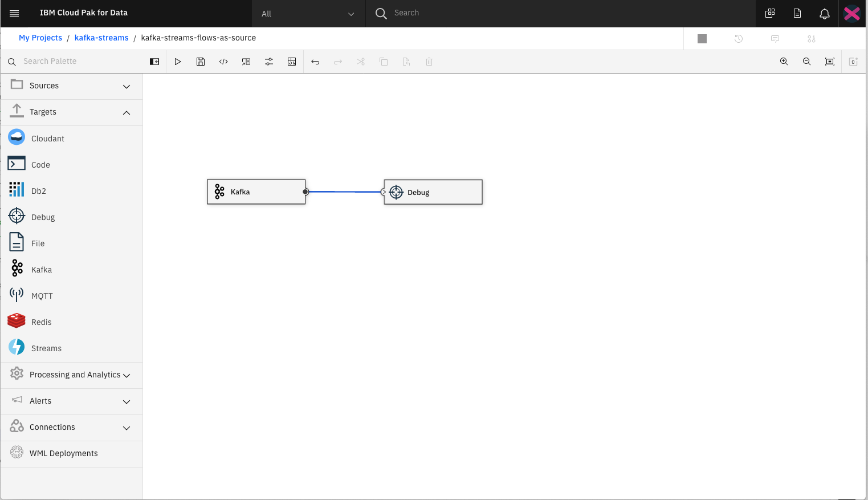Click the cut scissors icon

361,62
